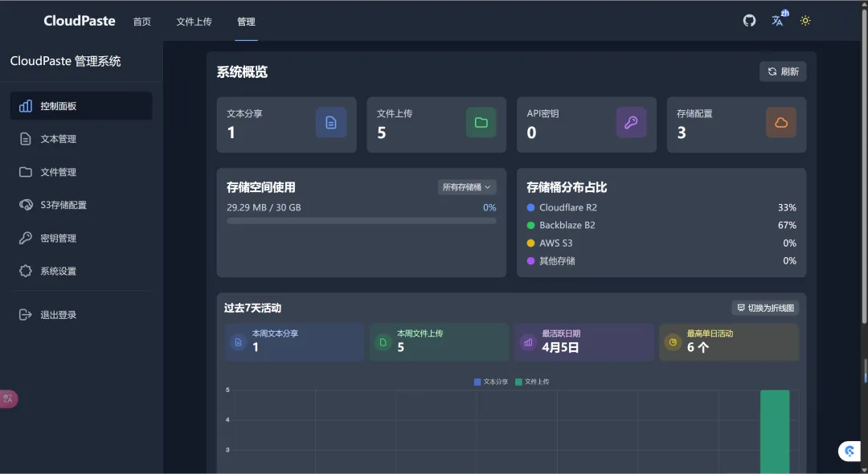Click the language translation icon
Image resolution: width=868 pixels, height=474 pixels.
point(778,20)
